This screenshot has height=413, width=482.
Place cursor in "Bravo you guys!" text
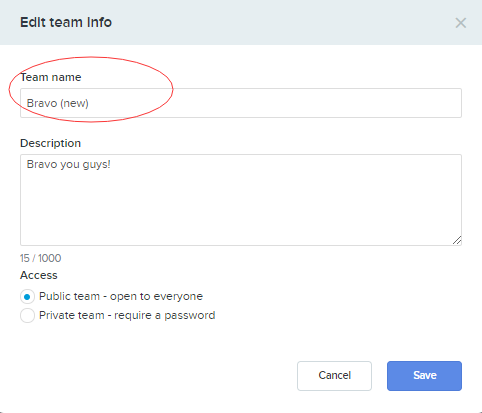click(x=68, y=164)
